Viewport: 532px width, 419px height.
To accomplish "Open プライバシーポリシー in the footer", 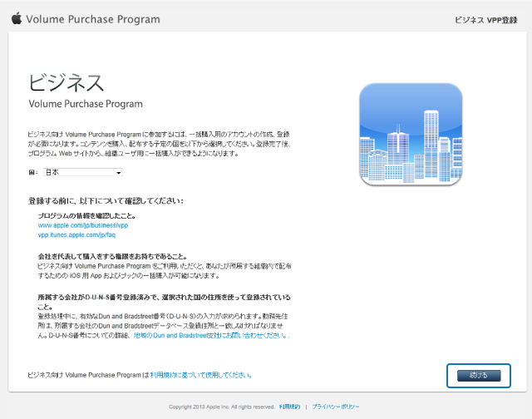I will pyautogui.click(x=336, y=407).
